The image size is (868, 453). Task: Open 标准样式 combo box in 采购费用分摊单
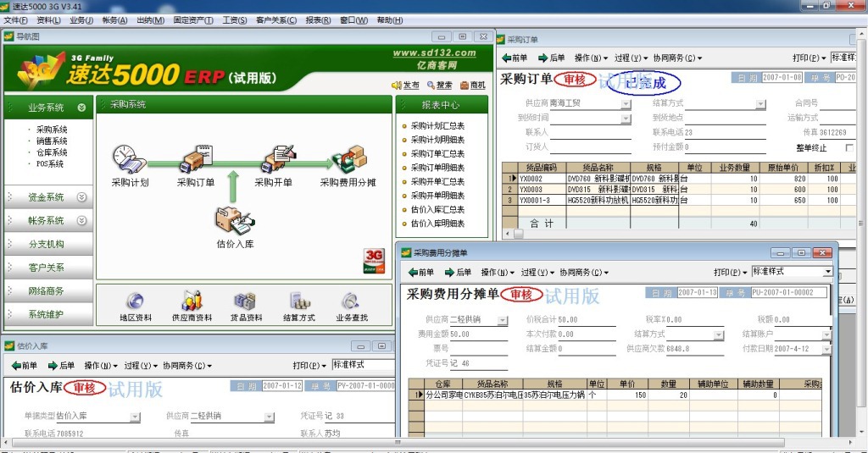pos(793,272)
